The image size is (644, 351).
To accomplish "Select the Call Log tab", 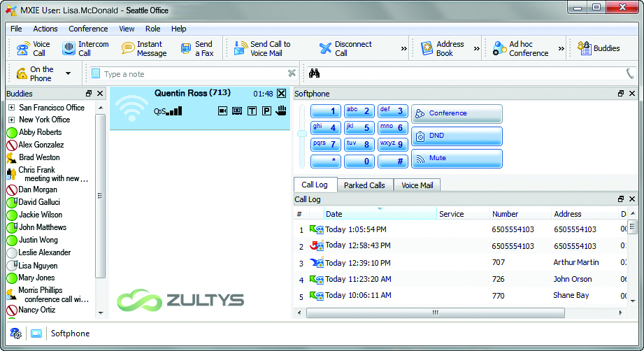I will 315,185.
